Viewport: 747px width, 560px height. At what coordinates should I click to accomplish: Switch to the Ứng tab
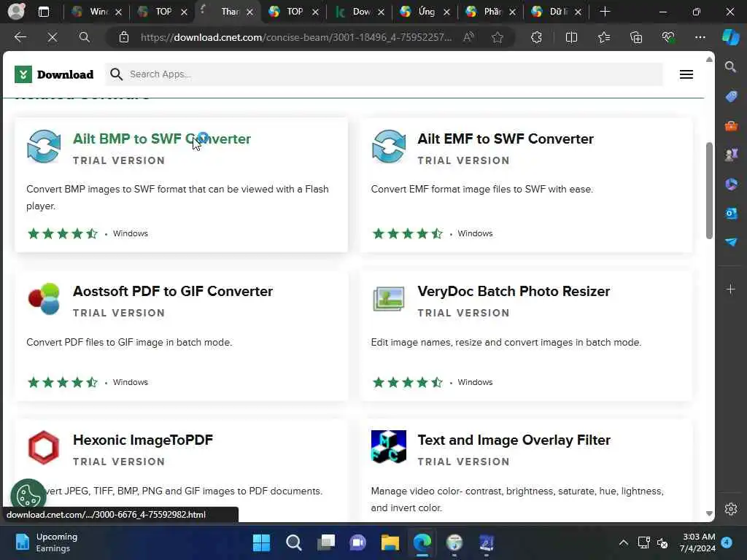tap(425, 12)
